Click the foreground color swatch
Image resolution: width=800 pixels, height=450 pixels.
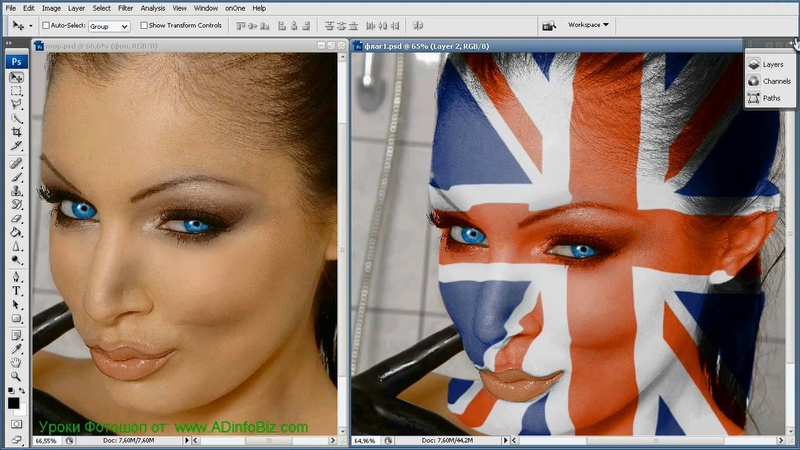pyautogui.click(x=14, y=403)
